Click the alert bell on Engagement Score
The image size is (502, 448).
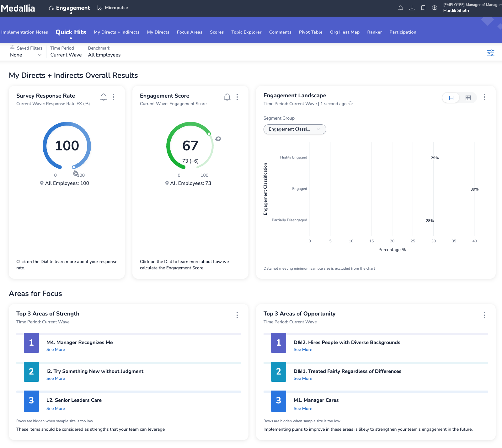tap(227, 97)
